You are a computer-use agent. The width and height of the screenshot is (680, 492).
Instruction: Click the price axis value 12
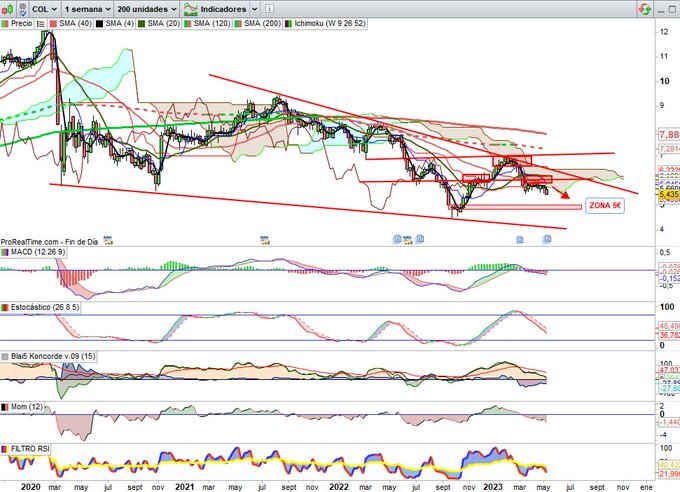coord(664,31)
